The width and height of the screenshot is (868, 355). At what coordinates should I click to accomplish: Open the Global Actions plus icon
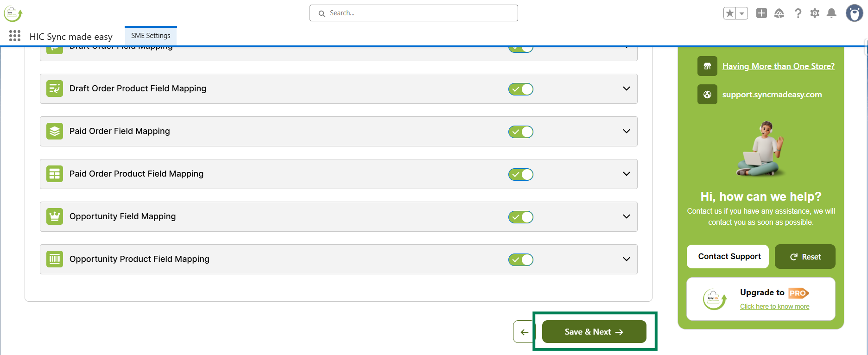click(x=761, y=13)
